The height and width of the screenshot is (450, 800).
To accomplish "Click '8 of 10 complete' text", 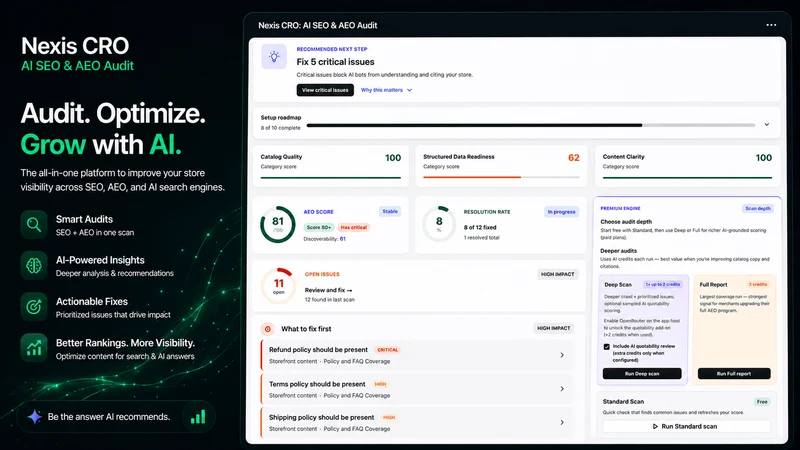I will pyautogui.click(x=281, y=128).
